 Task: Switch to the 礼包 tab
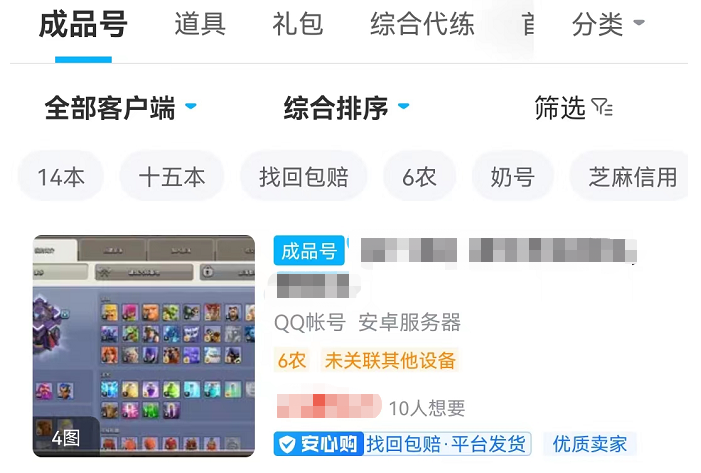click(x=297, y=23)
